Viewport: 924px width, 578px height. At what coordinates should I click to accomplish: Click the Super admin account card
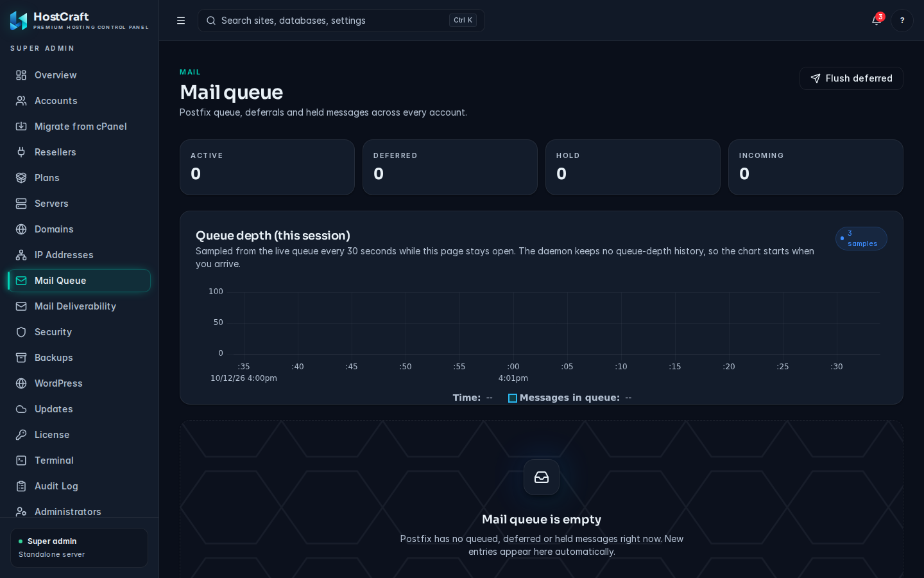tap(80, 548)
